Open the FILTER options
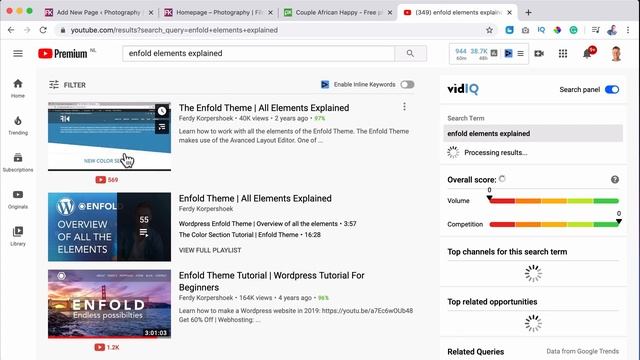This screenshot has width=640, height=360. point(67,85)
